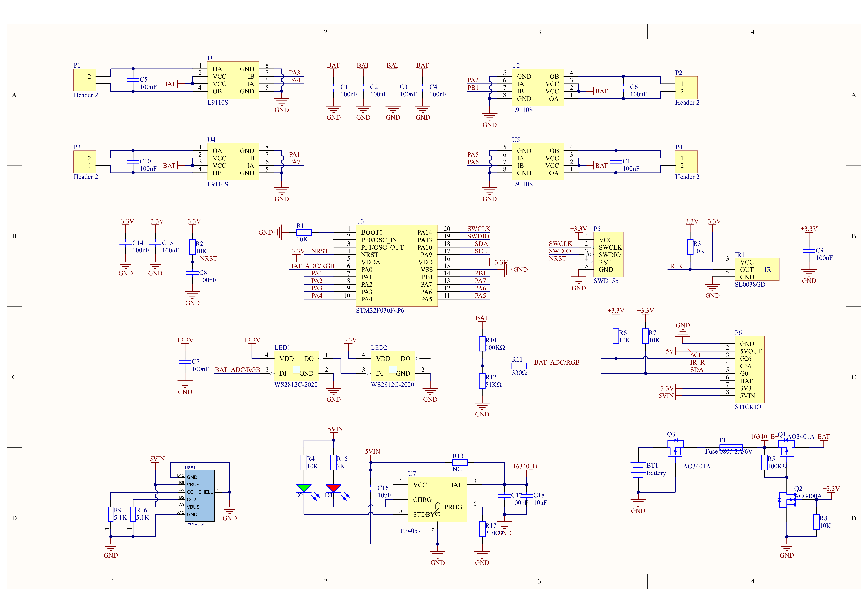Click resistor R9 5.1K symbol

point(110,514)
